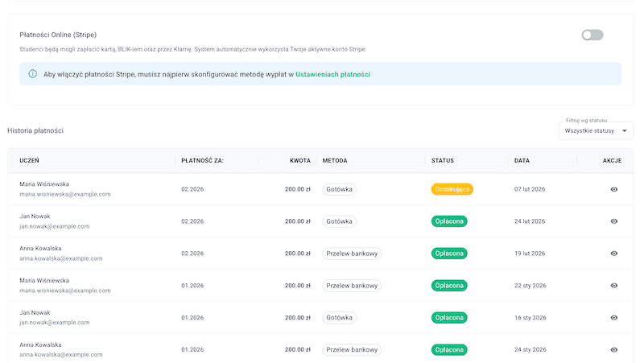View payment dated 24 lut 2026
The height and width of the screenshot is (363, 644).
click(613, 221)
